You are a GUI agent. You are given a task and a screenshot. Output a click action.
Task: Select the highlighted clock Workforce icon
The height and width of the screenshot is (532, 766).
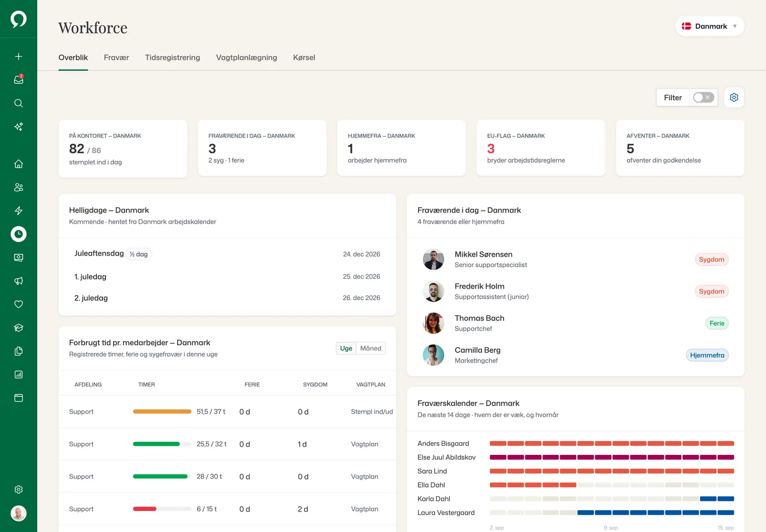pos(19,234)
